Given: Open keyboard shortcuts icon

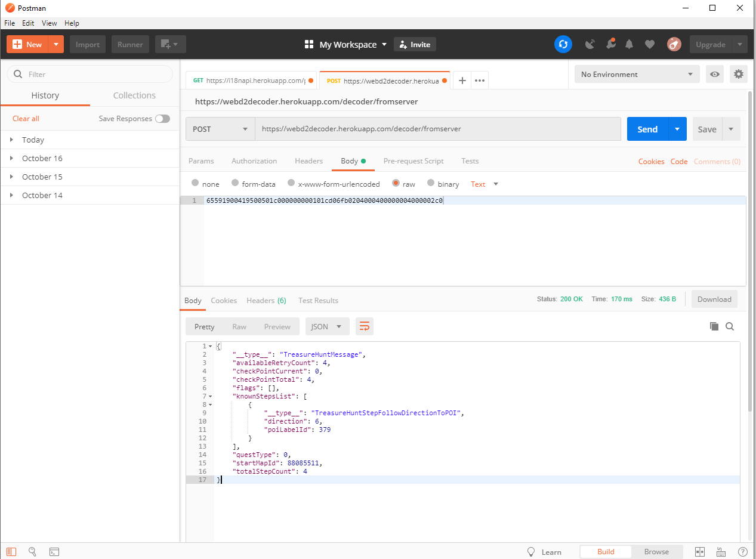Looking at the screenshot, I should coord(721,552).
